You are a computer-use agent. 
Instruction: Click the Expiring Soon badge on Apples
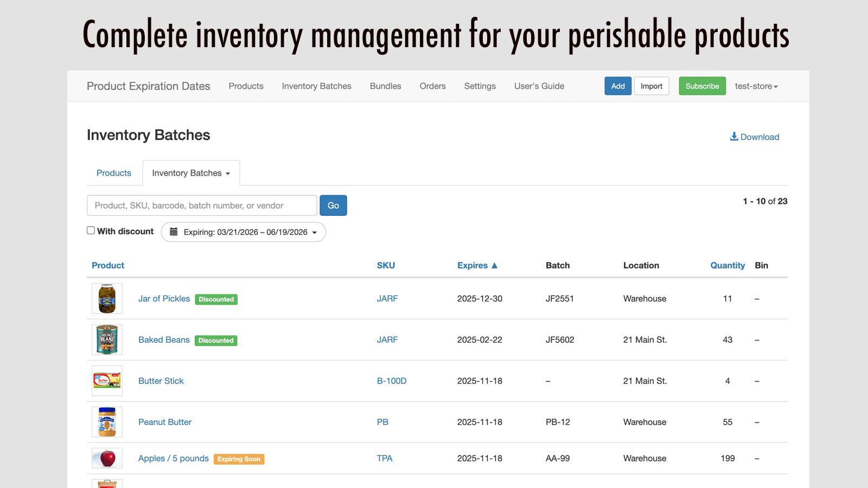pyautogui.click(x=239, y=459)
